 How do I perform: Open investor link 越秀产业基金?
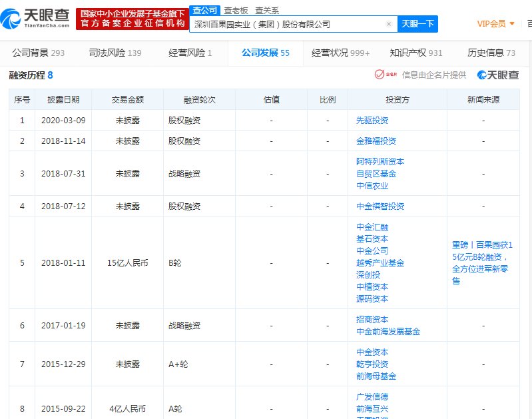pyautogui.click(x=380, y=263)
